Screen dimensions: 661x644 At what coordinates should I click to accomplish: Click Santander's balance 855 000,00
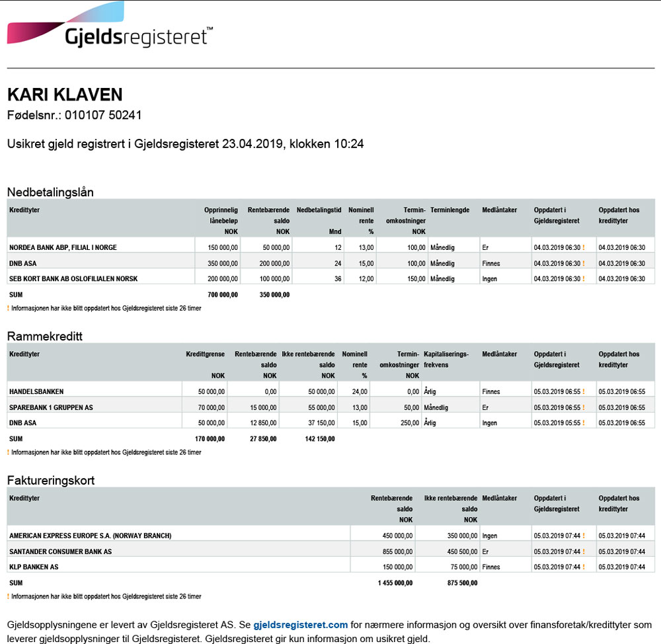click(x=397, y=551)
